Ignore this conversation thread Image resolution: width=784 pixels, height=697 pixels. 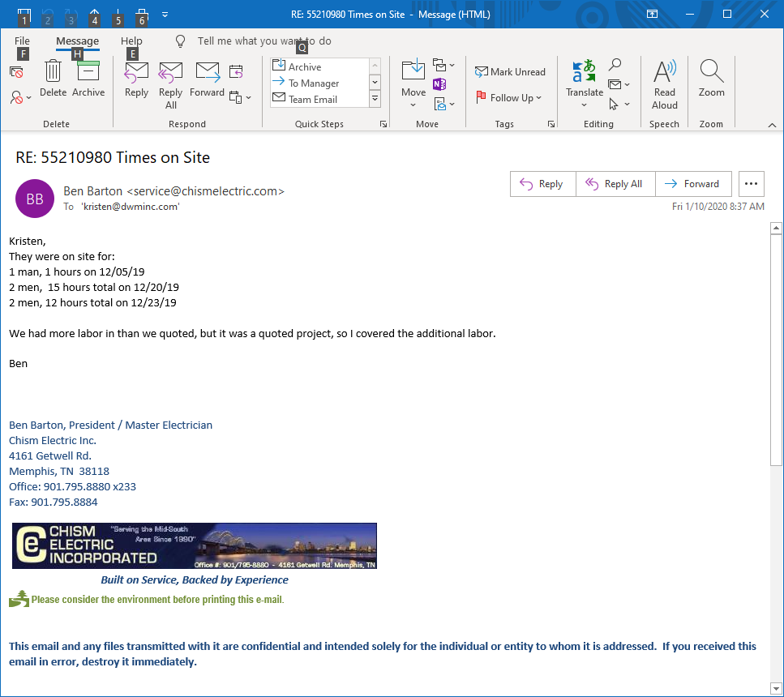point(16,71)
